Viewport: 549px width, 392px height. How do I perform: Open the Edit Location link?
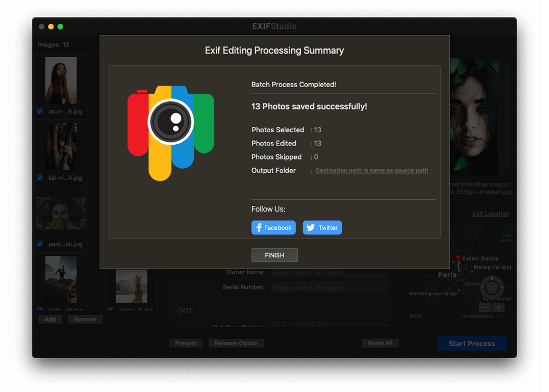pos(491,214)
